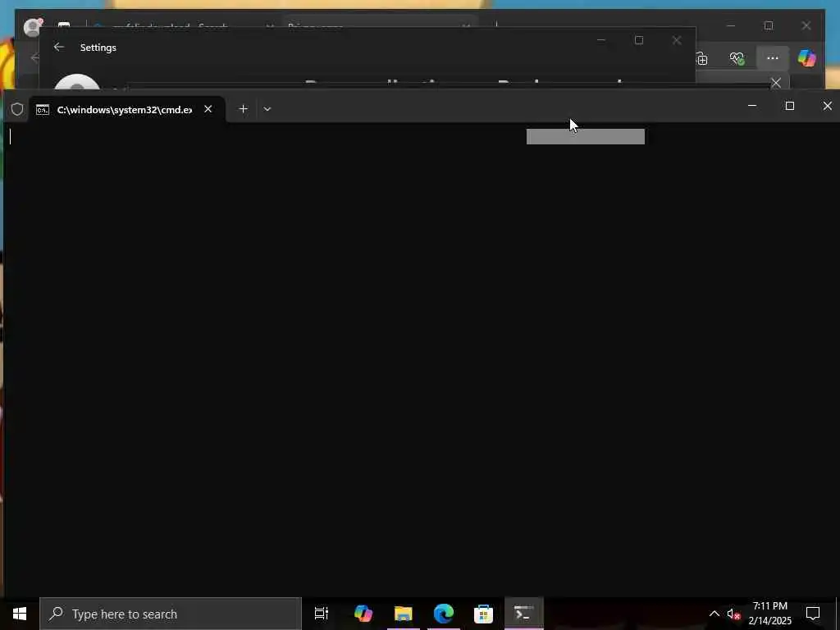Open the Edge Settings and more menu

(x=773, y=58)
